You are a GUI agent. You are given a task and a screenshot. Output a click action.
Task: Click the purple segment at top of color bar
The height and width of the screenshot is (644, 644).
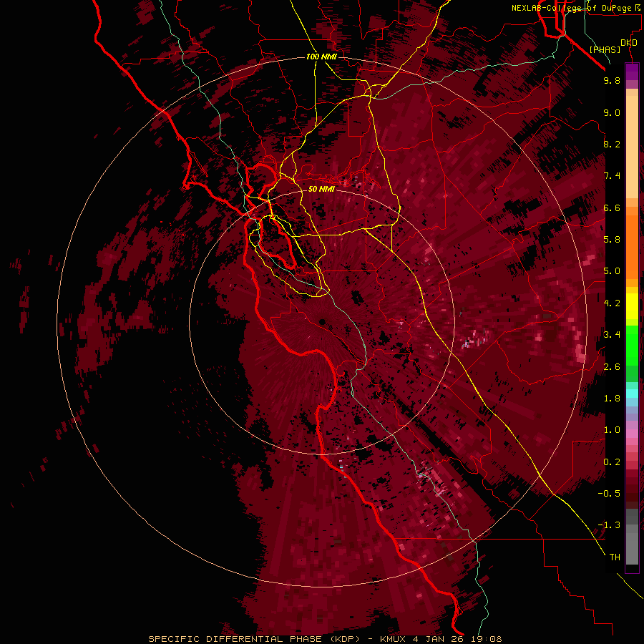tap(632, 72)
